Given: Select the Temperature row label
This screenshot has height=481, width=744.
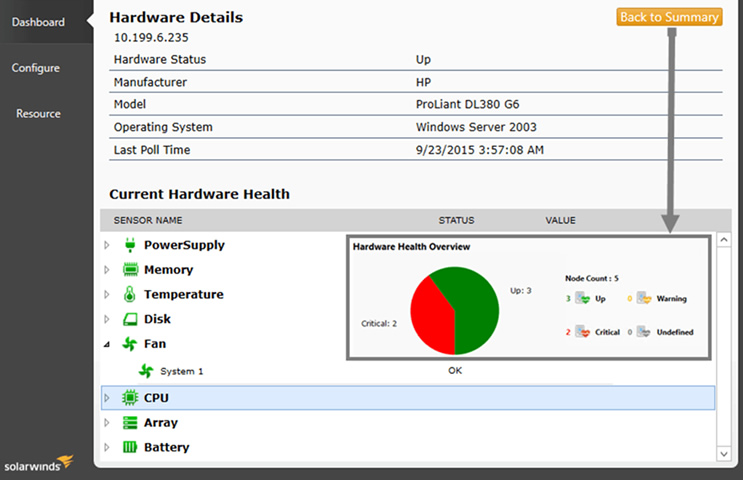Looking at the screenshot, I should pos(184,294).
